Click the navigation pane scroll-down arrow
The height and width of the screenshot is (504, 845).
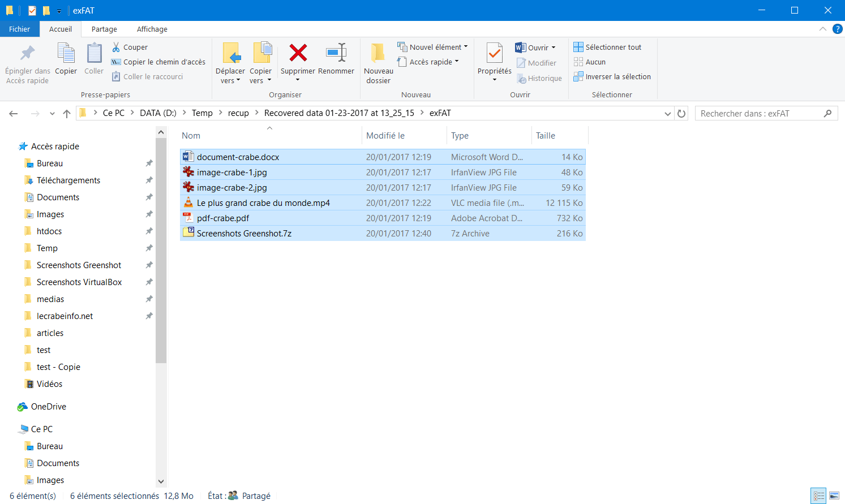pyautogui.click(x=161, y=481)
